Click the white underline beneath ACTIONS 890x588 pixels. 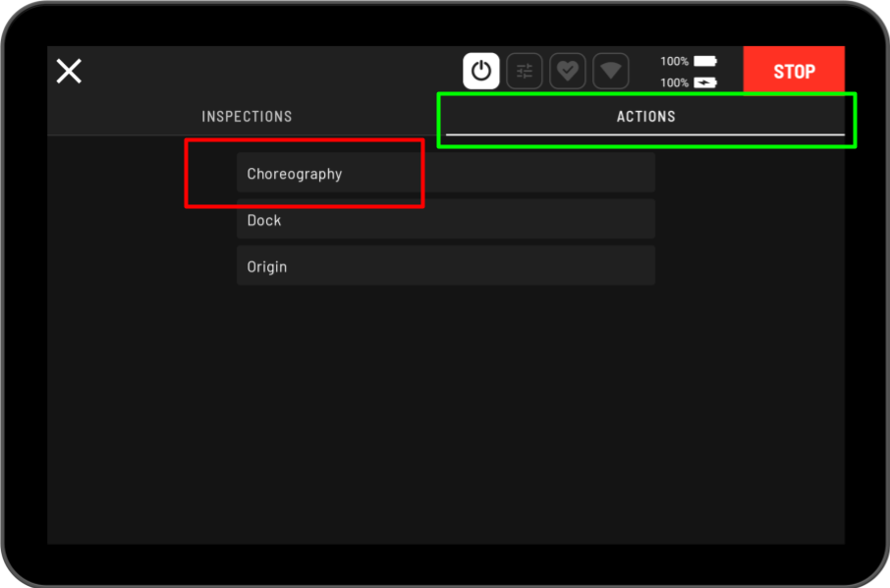[x=645, y=134]
